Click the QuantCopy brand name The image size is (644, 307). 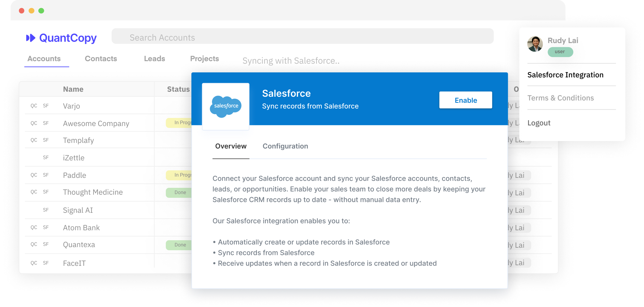point(68,38)
